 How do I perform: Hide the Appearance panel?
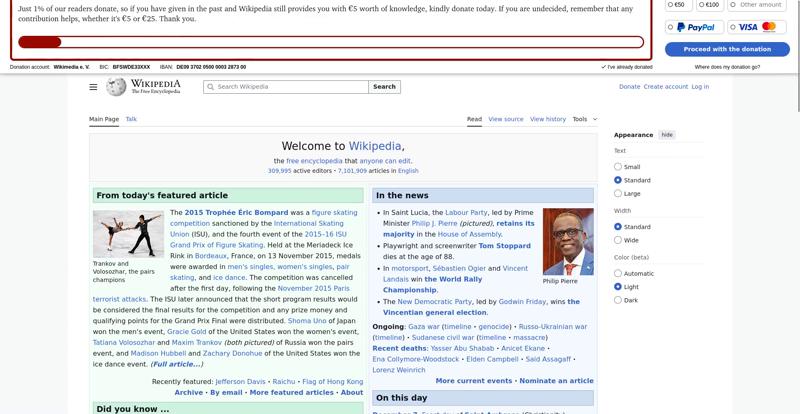[667, 134]
